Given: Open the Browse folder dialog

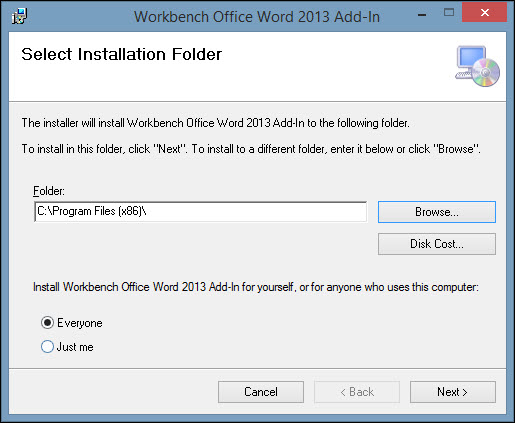Looking at the screenshot, I should click(x=437, y=212).
